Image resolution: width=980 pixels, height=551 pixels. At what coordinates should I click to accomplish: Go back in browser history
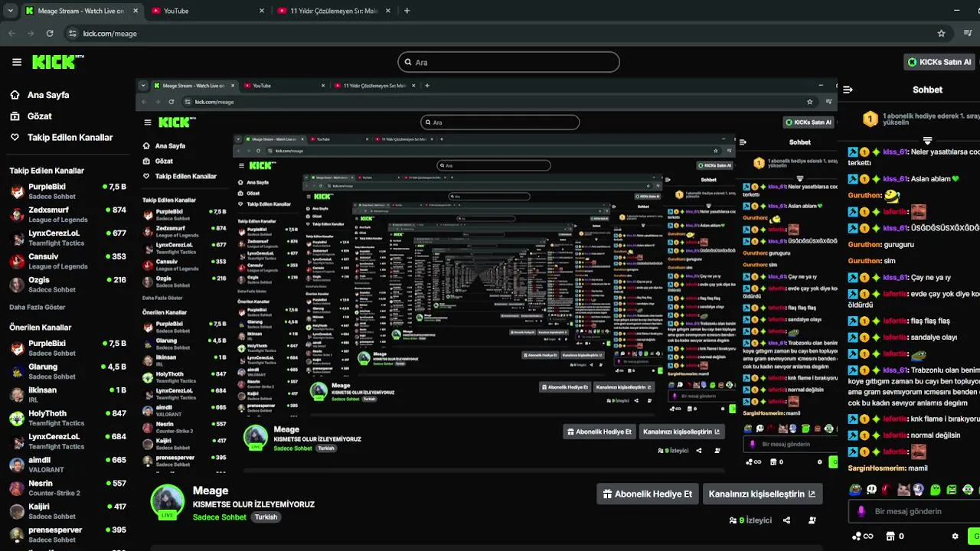[x=11, y=34]
